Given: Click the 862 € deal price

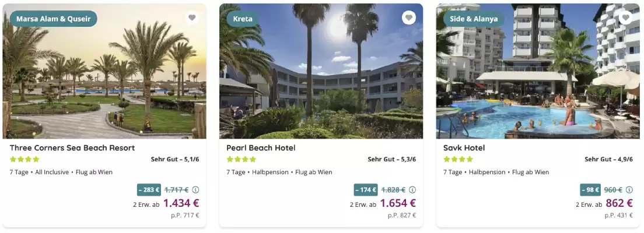Looking at the screenshot, I should click(x=619, y=203).
